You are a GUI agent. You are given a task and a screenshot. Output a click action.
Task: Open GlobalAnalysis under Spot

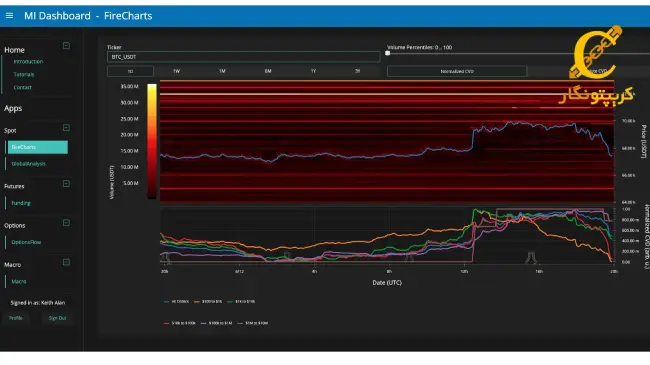point(29,164)
